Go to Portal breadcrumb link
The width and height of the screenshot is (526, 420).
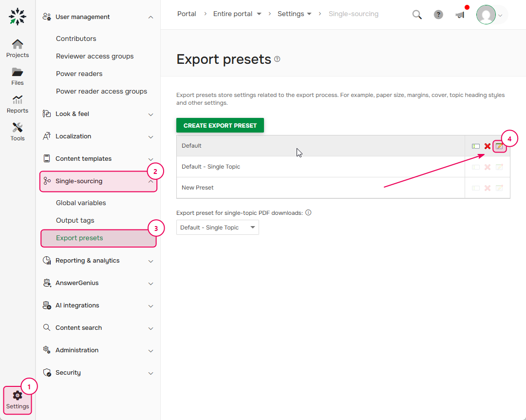point(187,14)
